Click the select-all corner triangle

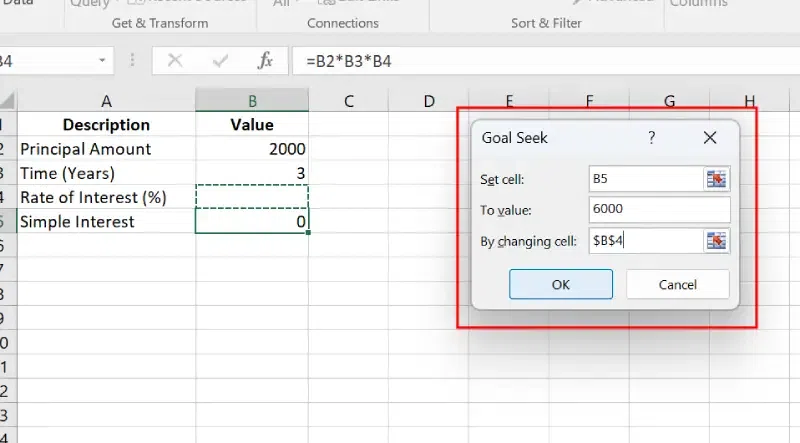pyautogui.click(x=8, y=101)
